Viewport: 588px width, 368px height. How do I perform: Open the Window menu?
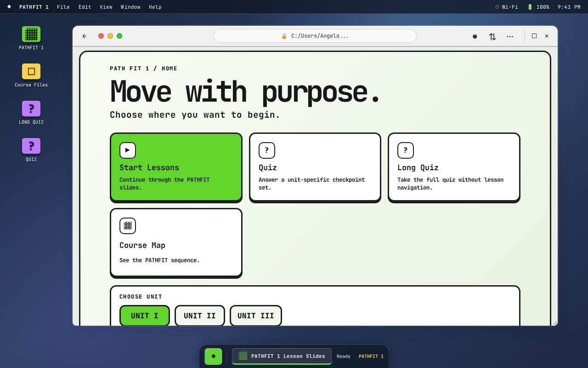point(130,7)
